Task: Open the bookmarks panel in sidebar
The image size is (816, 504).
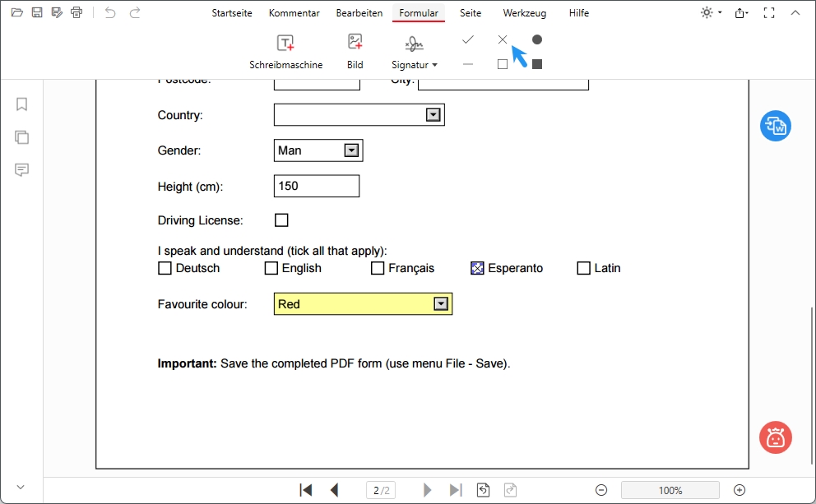Action: [22, 104]
